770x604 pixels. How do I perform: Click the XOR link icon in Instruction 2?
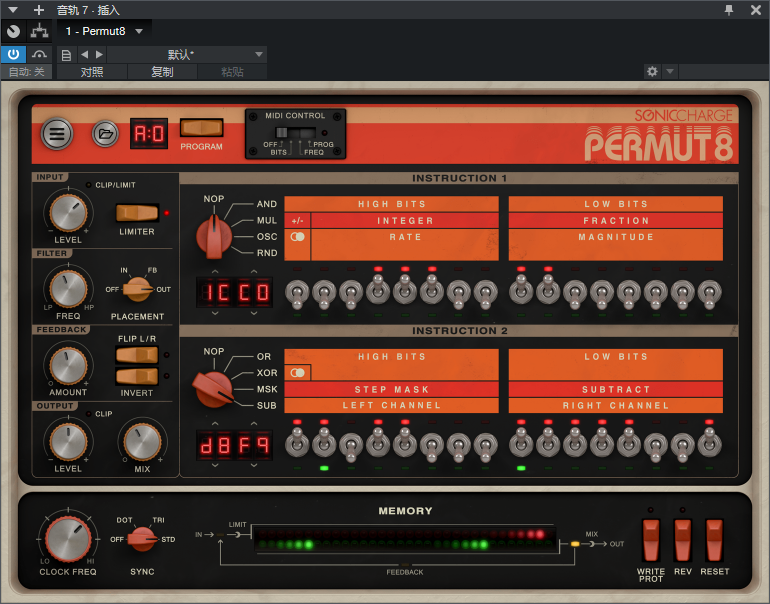tap(297, 373)
